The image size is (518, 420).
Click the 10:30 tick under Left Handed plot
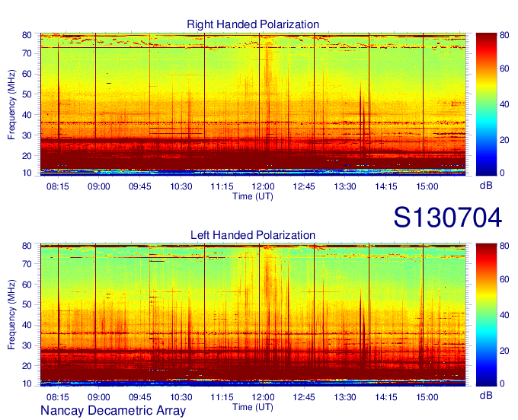[181, 397]
